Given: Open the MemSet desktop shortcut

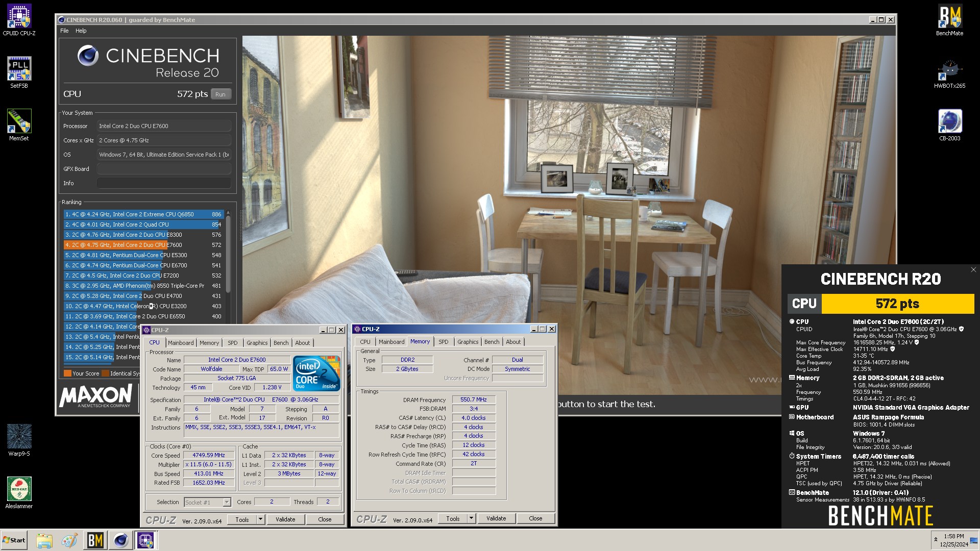Looking at the screenshot, I should (x=19, y=124).
